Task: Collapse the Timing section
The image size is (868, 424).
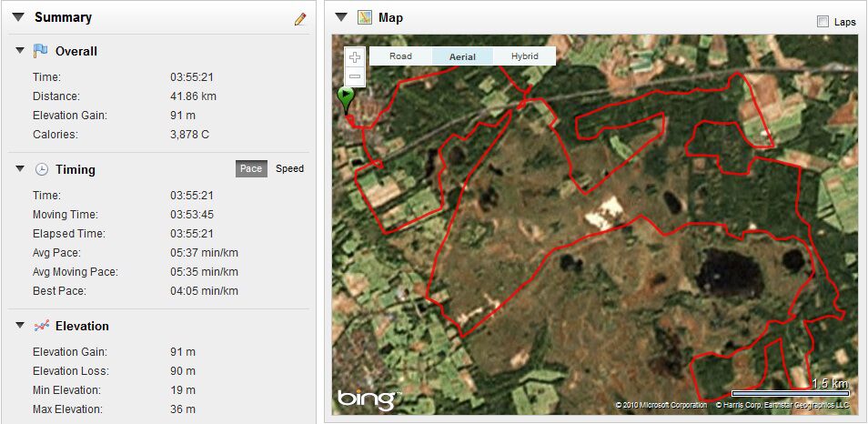Action: tap(20, 169)
